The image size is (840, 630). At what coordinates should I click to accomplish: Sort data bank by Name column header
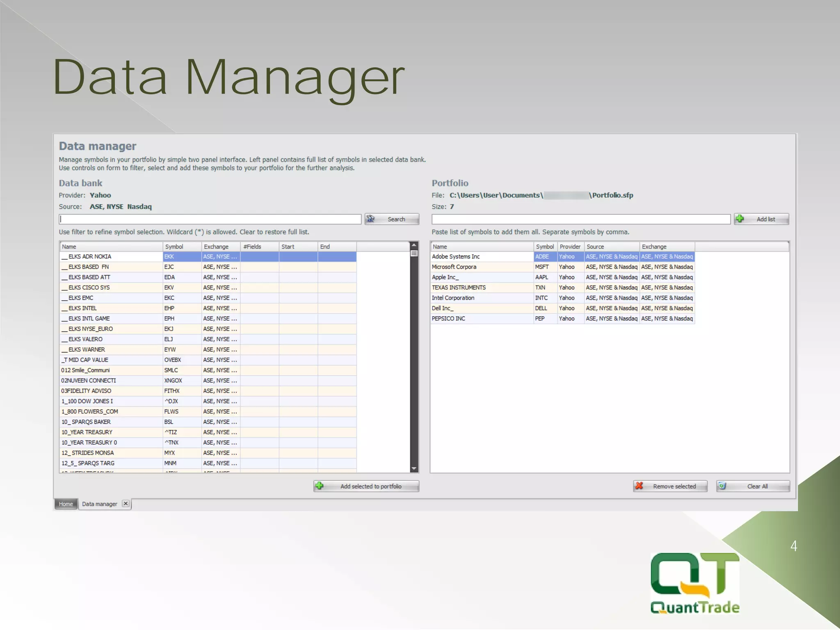click(111, 247)
